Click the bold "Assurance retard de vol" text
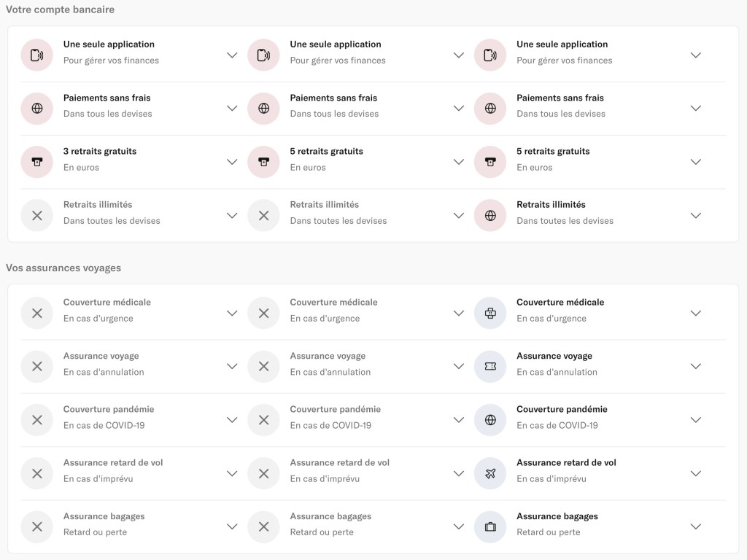Screen dimensions: 747x560 coord(566,462)
